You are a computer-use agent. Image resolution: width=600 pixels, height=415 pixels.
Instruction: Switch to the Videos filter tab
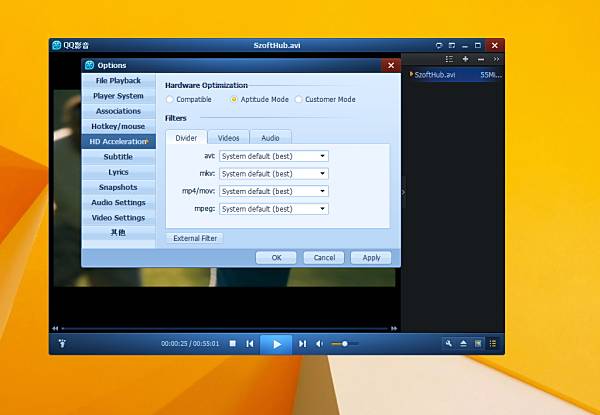[x=228, y=138]
